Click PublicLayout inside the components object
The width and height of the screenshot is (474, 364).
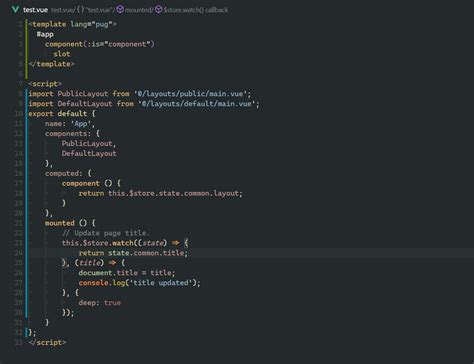tap(87, 144)
